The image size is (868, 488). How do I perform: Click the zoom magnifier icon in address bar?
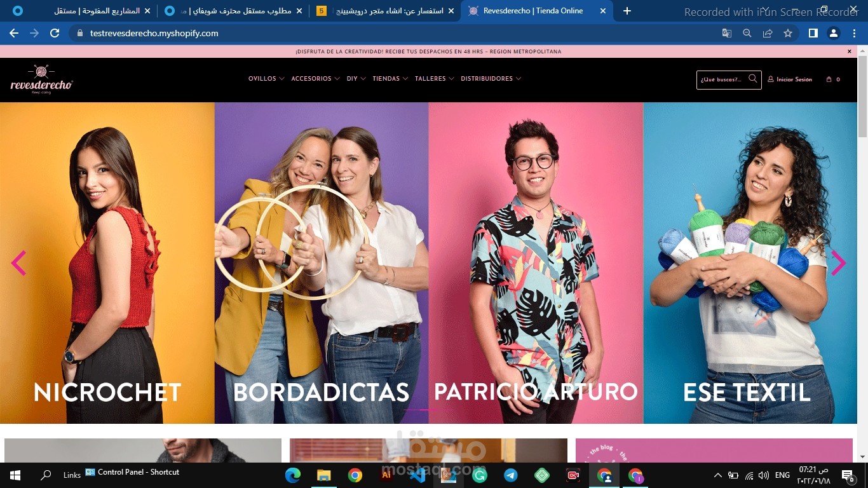coord(747,33)
